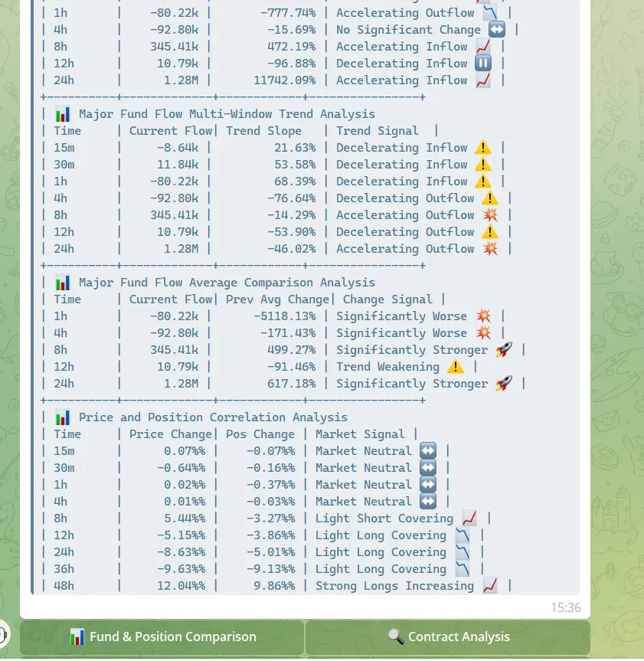The image size is (644, 661).
Task: Click the -8.64k current flow value
Action: click(178, 148)
